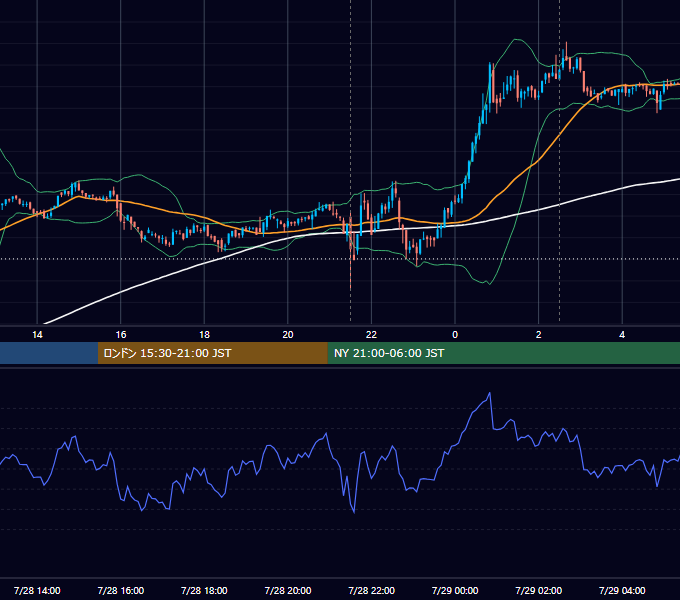
Task: Click the hour label 16 under price chart
Action: click(121, 334)
